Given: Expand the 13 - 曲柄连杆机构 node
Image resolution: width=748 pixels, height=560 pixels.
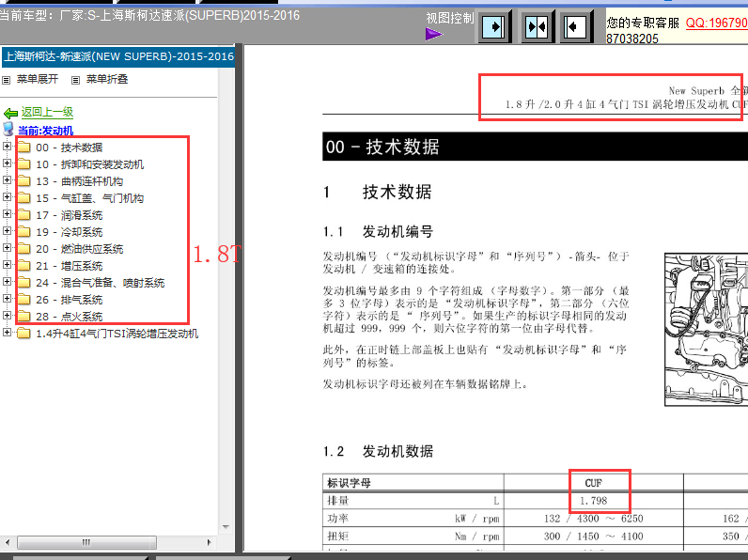Looking at the screenshot, I should coord(7,179).
